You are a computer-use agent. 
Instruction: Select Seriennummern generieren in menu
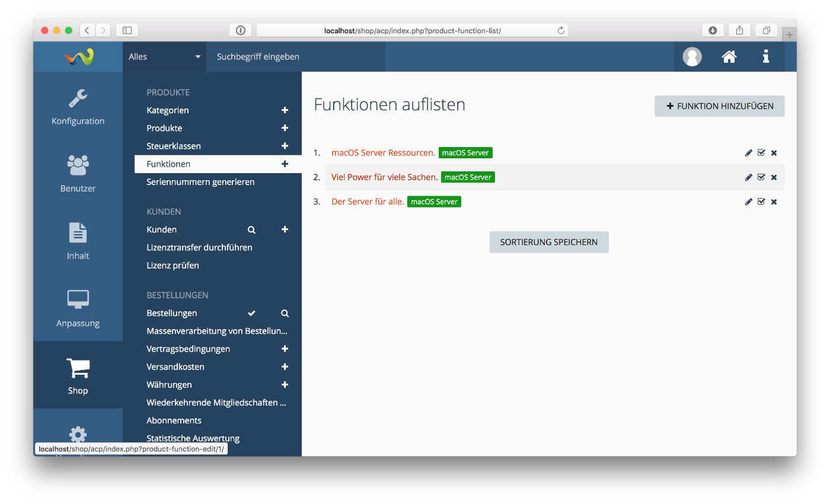[200, 182]
